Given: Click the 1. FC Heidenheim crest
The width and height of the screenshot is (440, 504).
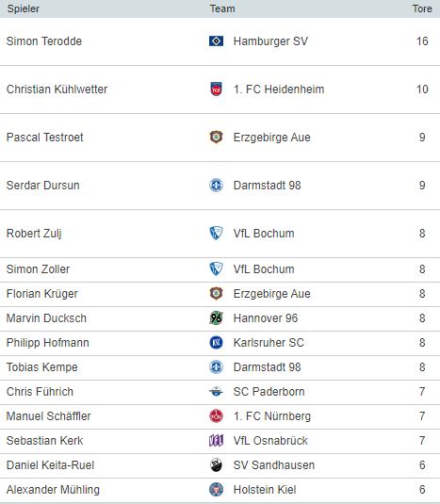Looking at the screenshot, I should (x=216, y=89).
